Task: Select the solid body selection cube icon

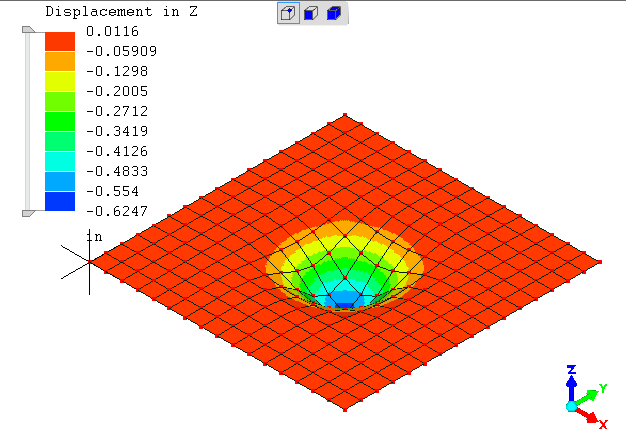Action: (x=334, y=13)
